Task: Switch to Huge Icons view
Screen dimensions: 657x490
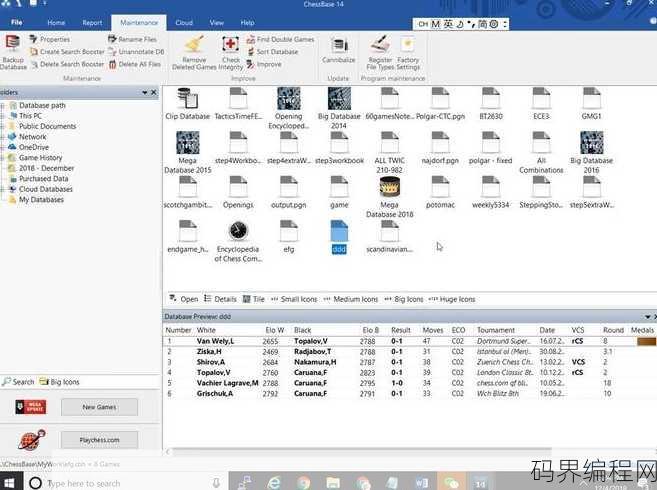Action: coord(452,299)
